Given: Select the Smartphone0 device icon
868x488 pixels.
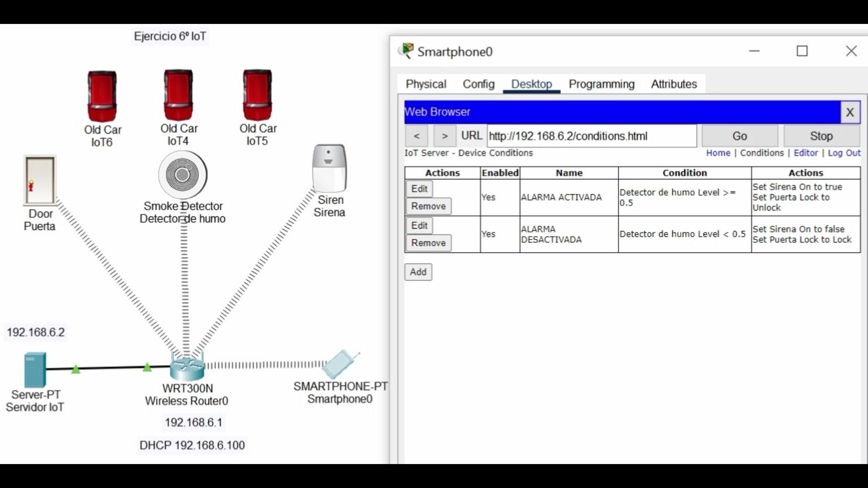Looking at the screenshot, I should point(340,365).
